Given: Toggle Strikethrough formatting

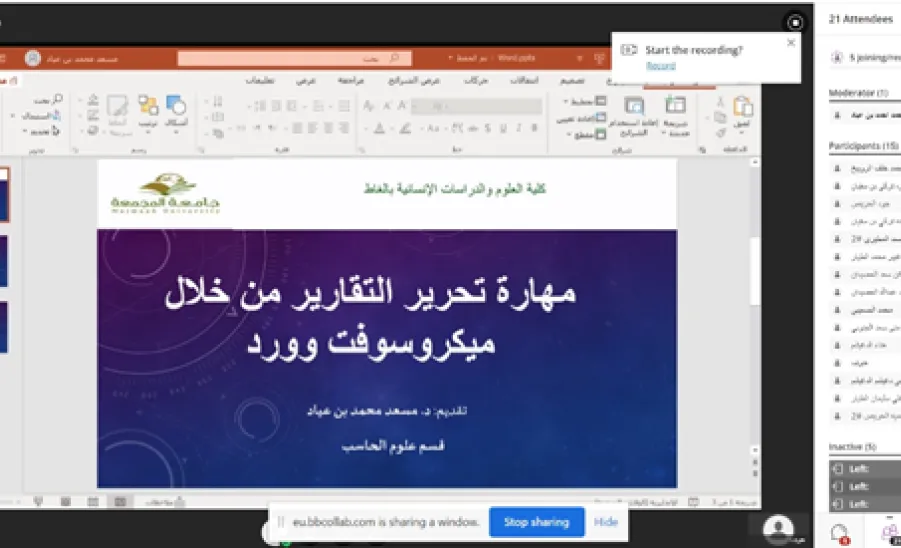Looking at the screenshot, I should point(472,129).
